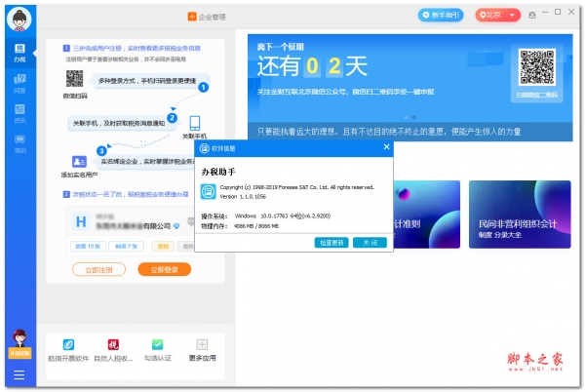Open the 培训 sidebar section
This screenshot has height=392, width=585.
tap(19, 143)
